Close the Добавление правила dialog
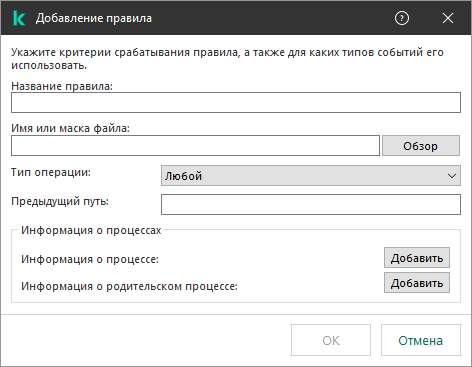The height and width of the screenshot is (367, 472). click(x=448, y=18)
